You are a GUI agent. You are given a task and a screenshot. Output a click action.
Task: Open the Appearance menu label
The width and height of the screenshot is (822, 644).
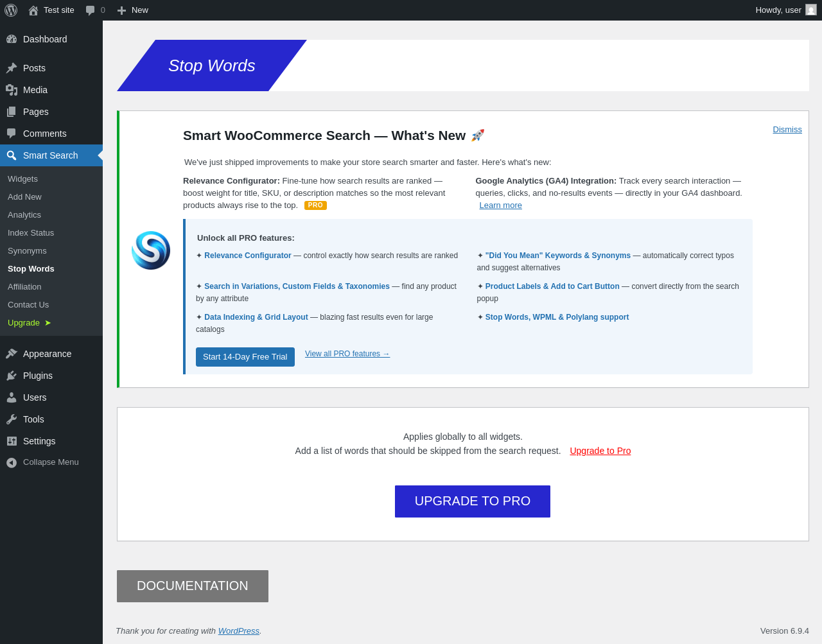(47, 354)
